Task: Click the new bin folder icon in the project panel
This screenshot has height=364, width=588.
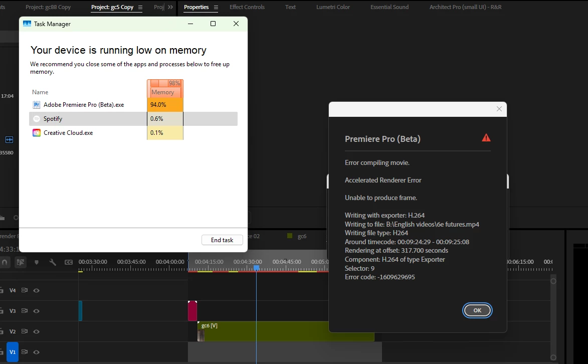Action: [x=2, y=218]
